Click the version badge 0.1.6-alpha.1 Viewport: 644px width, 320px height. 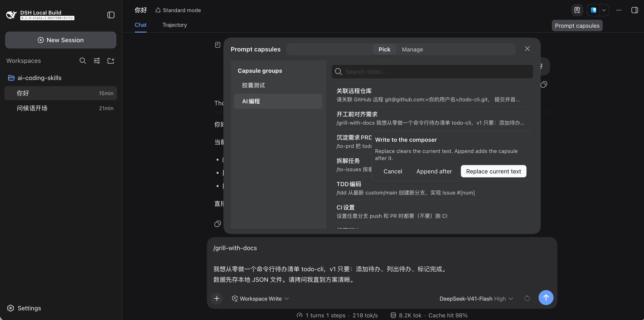point(47,18)
